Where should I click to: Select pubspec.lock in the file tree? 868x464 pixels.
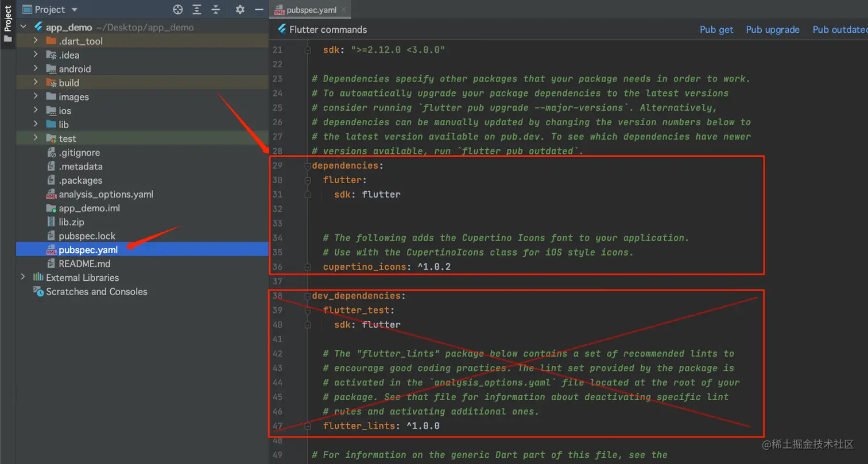click(87, 236)
